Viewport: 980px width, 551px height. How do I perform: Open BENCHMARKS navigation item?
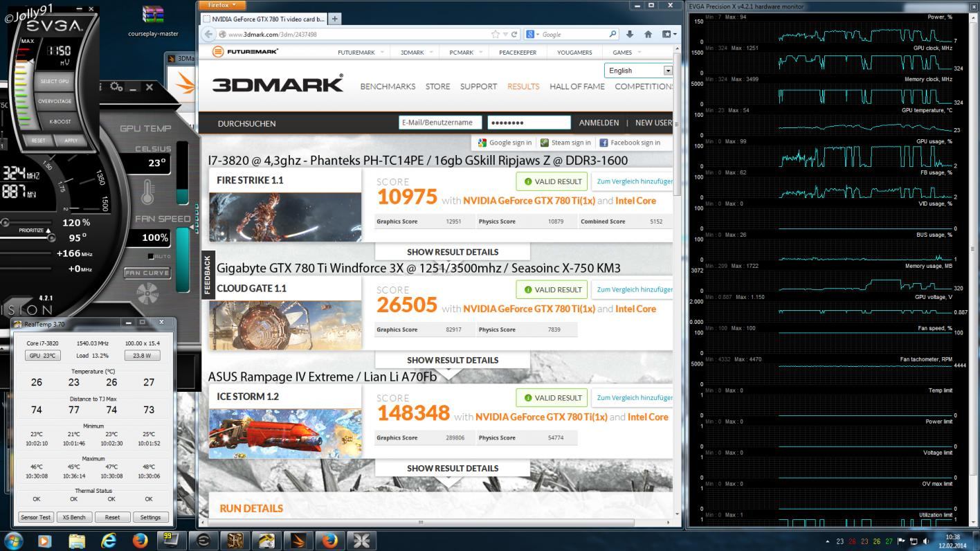(388, 87)
